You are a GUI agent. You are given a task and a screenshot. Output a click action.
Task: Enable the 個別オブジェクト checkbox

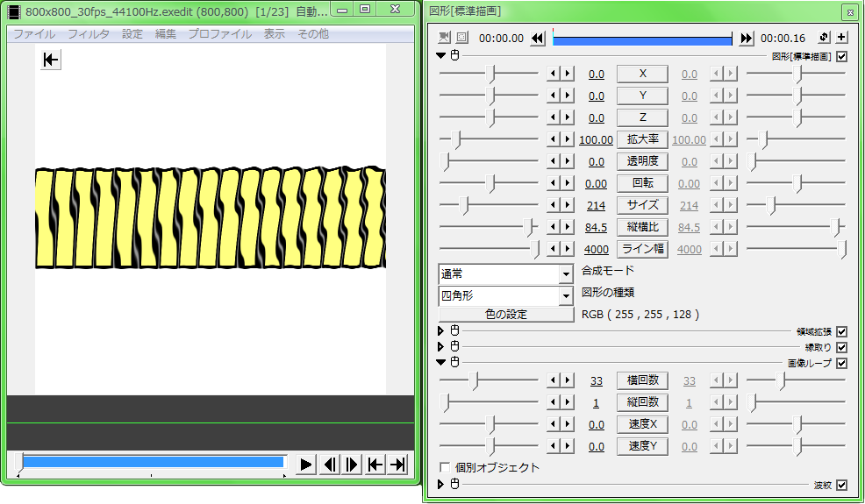pyautogui.click(x=445, y=467)
